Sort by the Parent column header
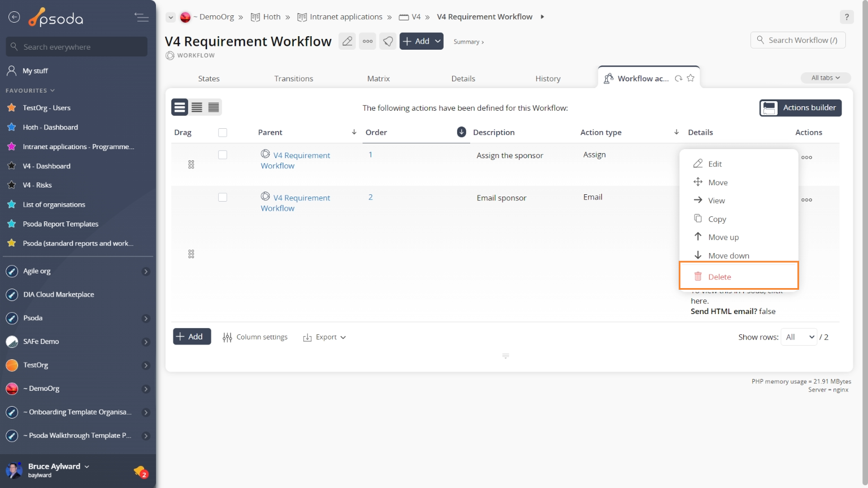 click(x=270, y=132)
